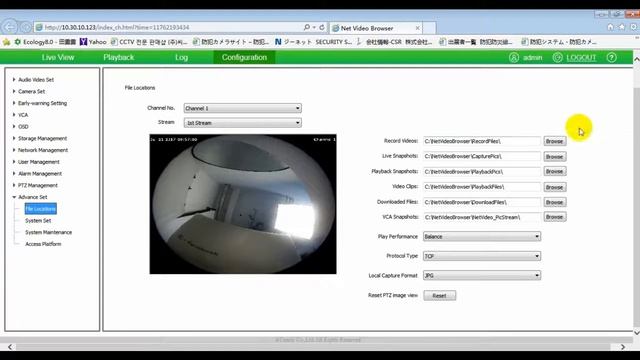The height and width of the screenshot is (360, 640).
Task: Open the Protocol Type dropdown
Action: (x=482, y=256)
